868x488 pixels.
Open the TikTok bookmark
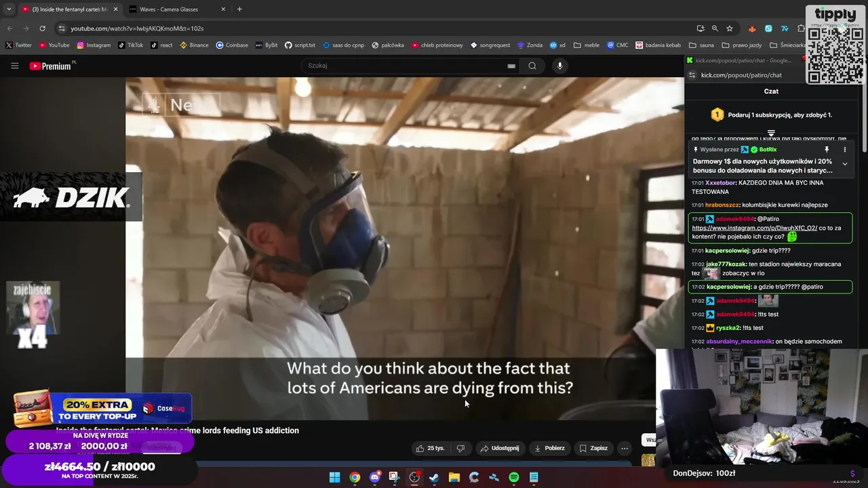click(130, 45)
